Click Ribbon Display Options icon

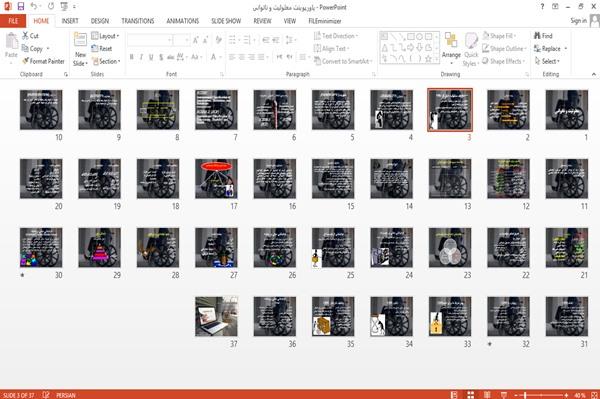pos(555,7)
